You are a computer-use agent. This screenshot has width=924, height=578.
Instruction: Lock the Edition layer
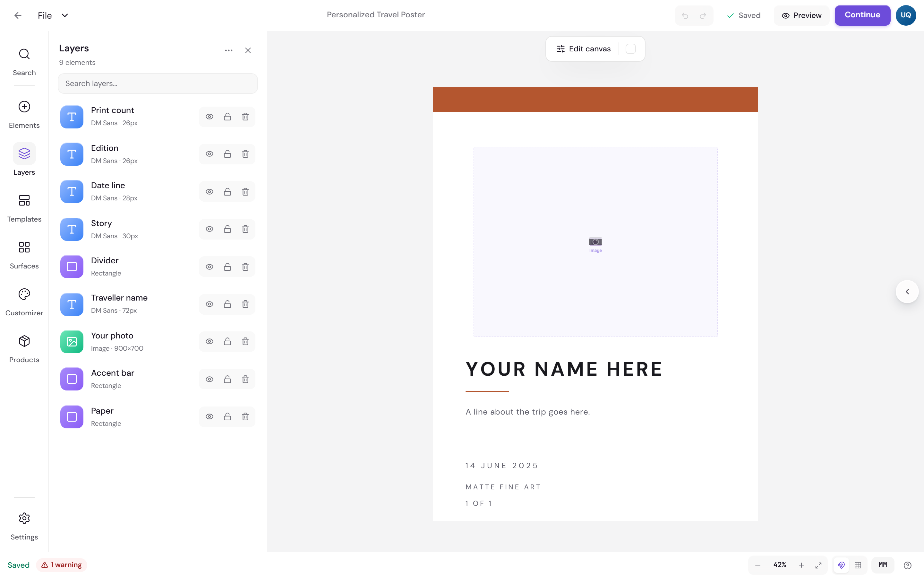(x=227, y=154)
